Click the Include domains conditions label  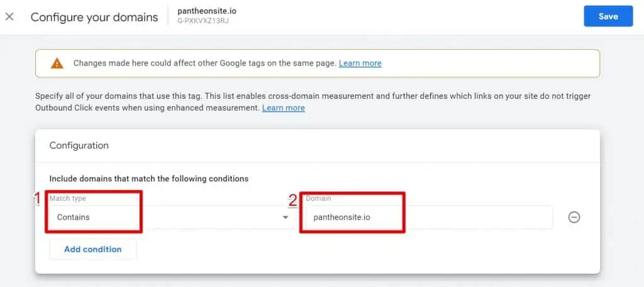(x=149, y=179)
